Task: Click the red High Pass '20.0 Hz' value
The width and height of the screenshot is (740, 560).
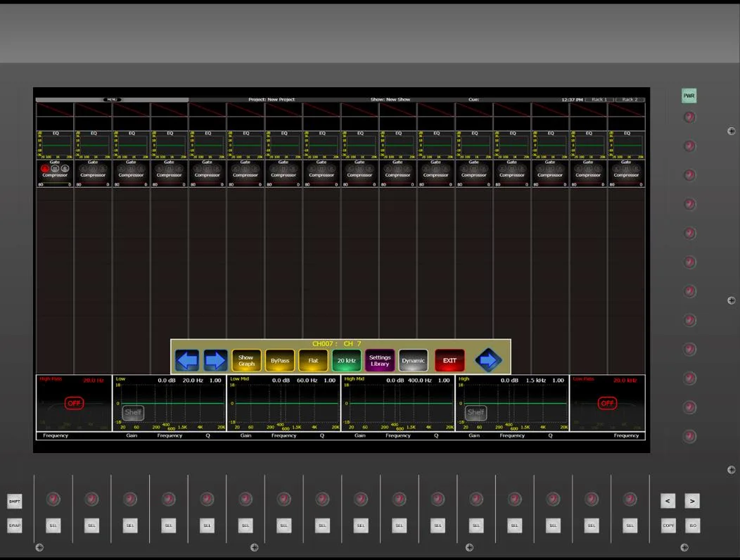Action: (x=94, y=380)
